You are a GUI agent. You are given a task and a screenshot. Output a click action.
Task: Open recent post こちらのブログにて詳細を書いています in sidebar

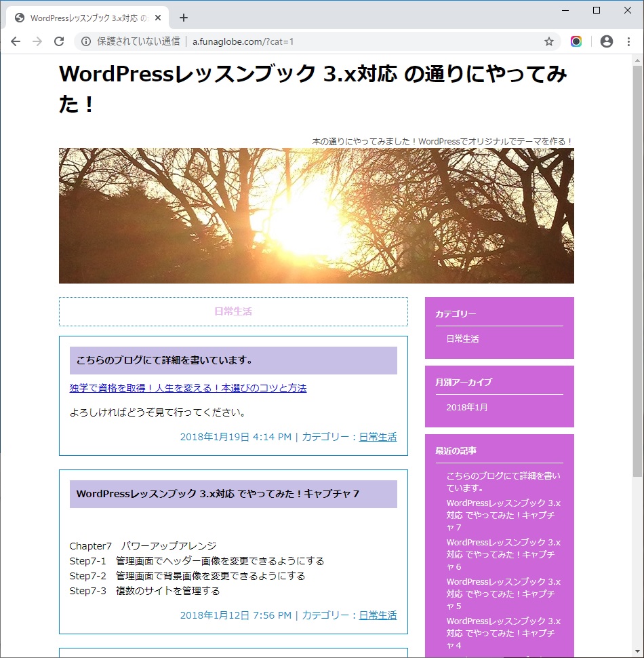[503, 482]
